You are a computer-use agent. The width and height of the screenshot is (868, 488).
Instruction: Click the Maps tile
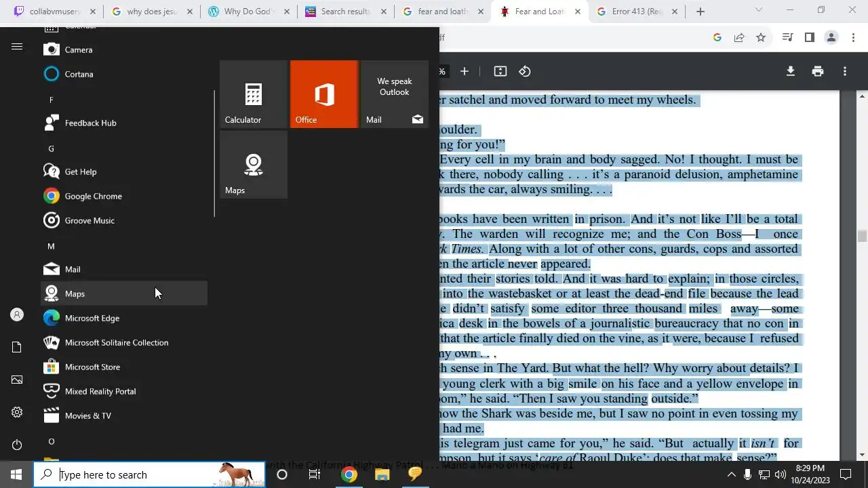(x=254, y=165)
